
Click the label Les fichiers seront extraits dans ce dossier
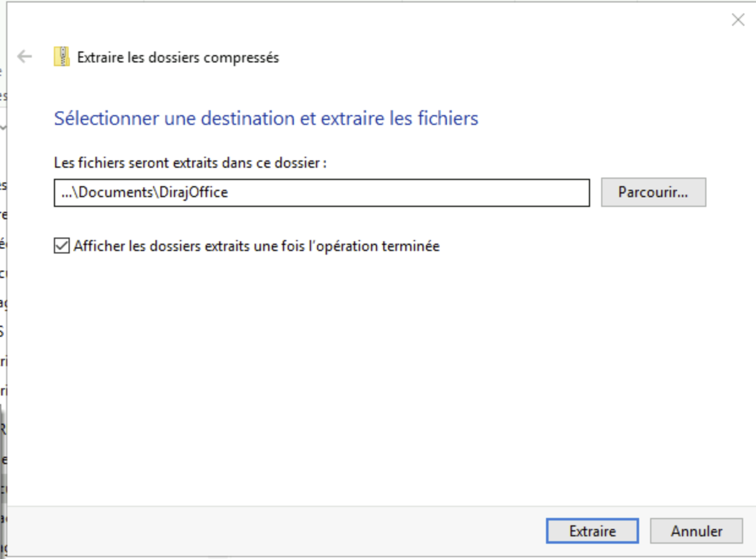coord(190,163)
